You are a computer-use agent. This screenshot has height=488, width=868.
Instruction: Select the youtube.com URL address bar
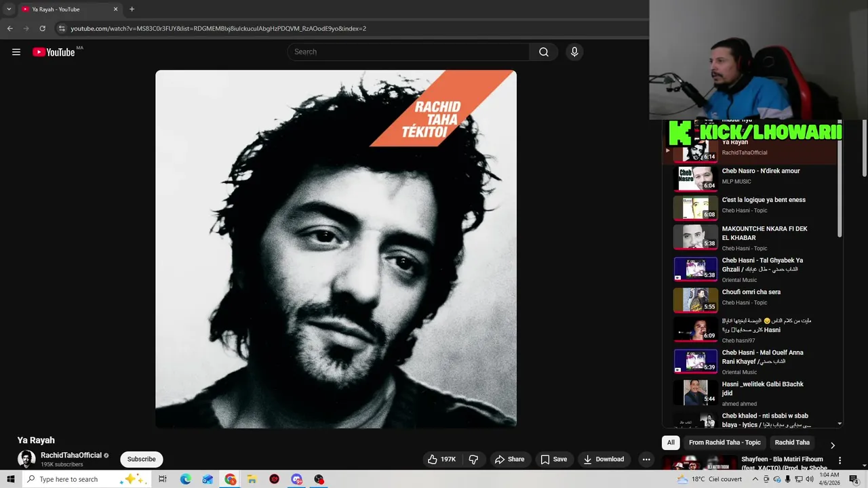pos(218,28)
